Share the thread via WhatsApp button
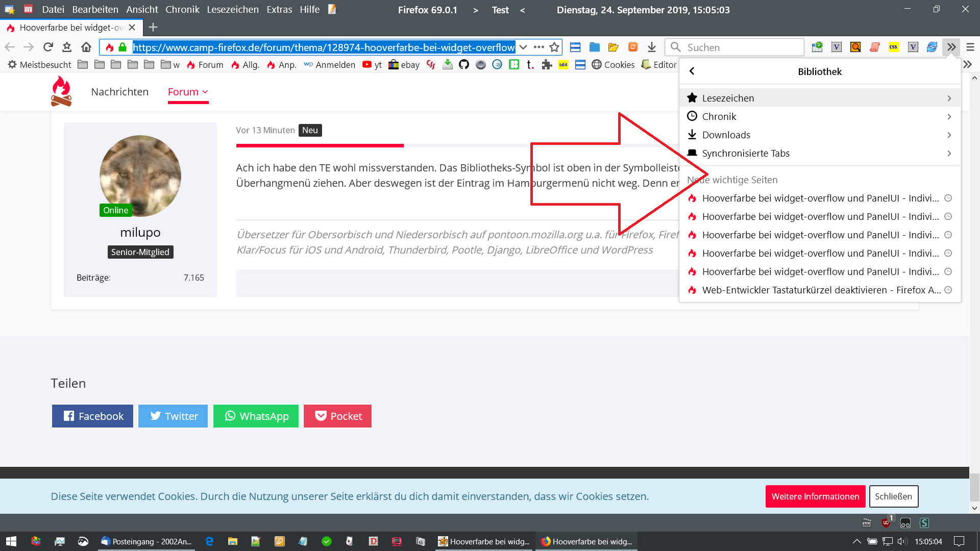The width and height of the screenshot is (980, 551). [x=256, y=416]
